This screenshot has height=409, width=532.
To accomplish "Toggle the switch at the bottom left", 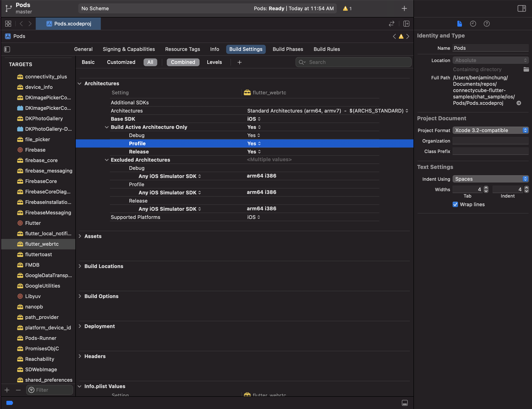I will coord(10,403).
